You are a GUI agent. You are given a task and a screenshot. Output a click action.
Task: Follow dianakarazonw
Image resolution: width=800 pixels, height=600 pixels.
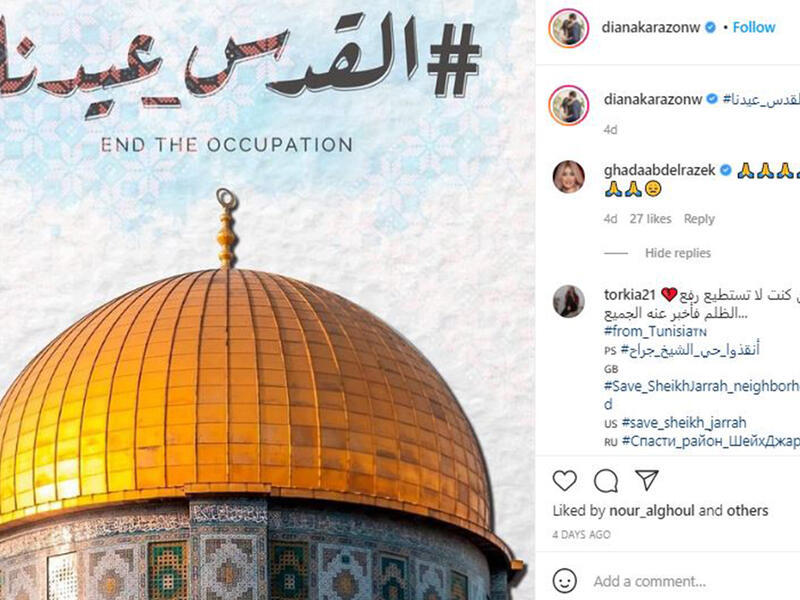tap(754, 28)
